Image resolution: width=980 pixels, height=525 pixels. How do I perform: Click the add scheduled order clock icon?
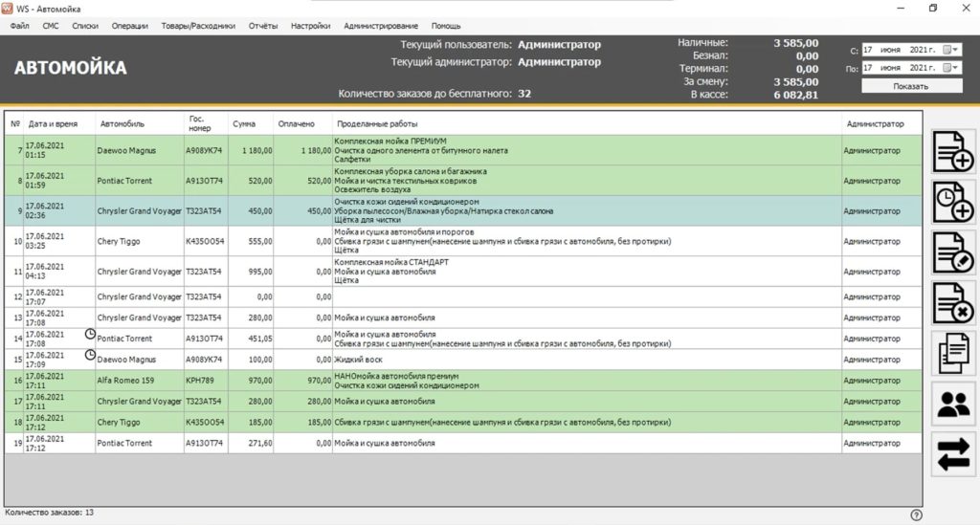953,202
